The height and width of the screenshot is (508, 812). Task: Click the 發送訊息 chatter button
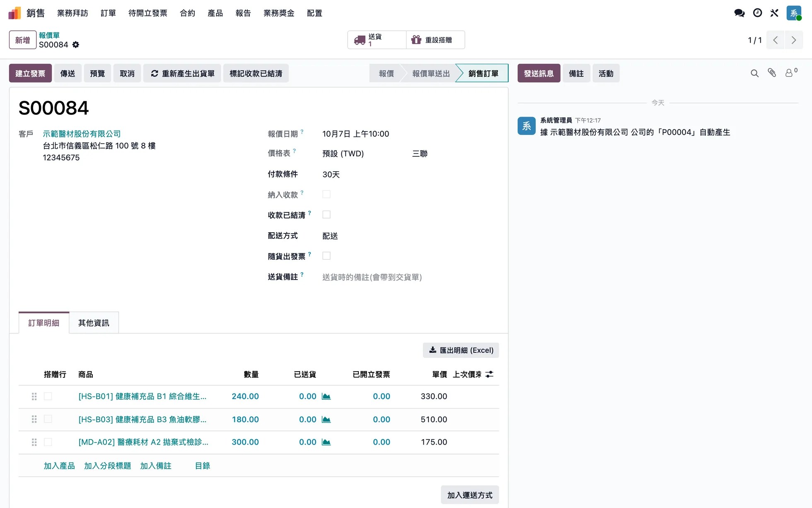[x=539, y=73]
